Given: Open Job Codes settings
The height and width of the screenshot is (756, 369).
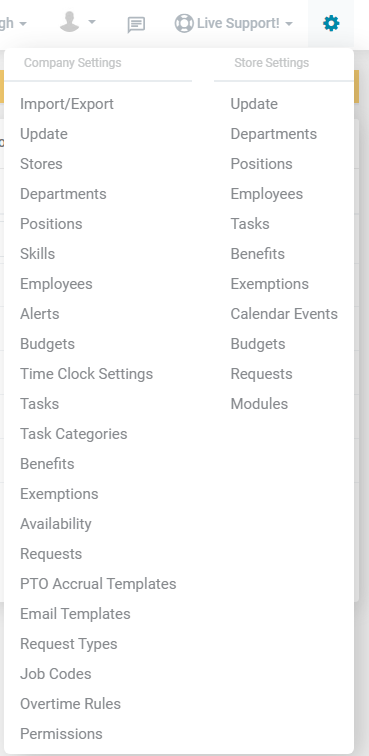Looking at the screenshot, I should coord(55,674).
